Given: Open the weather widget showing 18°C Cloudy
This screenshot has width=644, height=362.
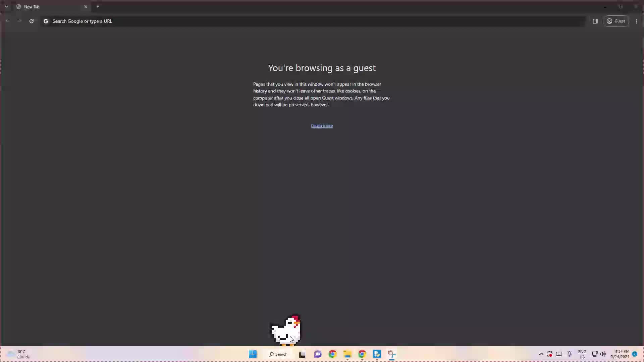Looking at the screenshot, I should pos(18,354).
